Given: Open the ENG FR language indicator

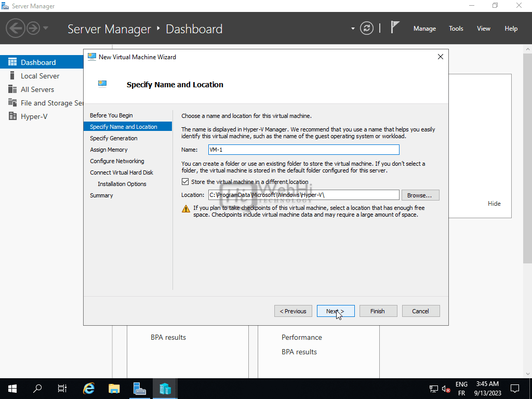Looking at the screenshot, I should (461, 389).
